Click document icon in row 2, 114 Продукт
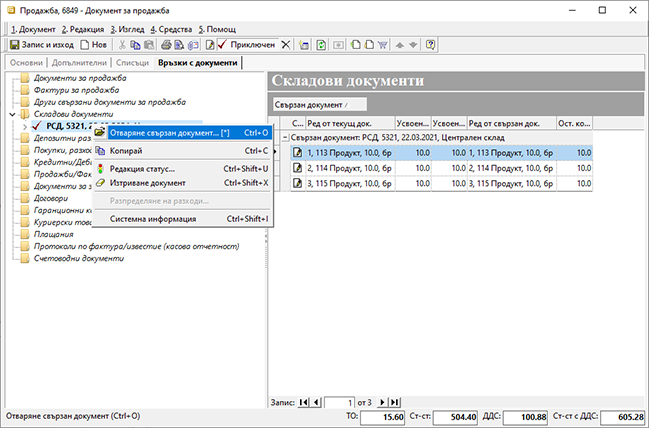 tap(298, 168)
